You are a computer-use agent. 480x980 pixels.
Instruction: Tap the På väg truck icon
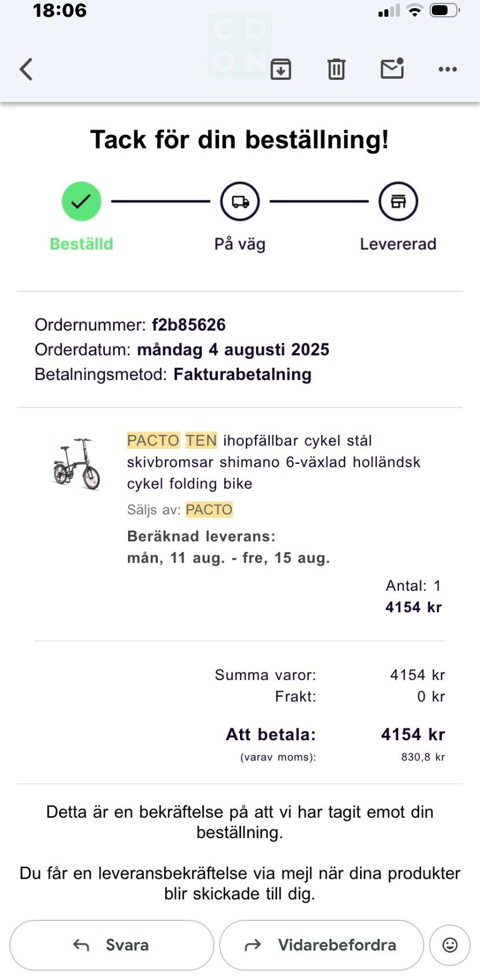tap(240, 202)
